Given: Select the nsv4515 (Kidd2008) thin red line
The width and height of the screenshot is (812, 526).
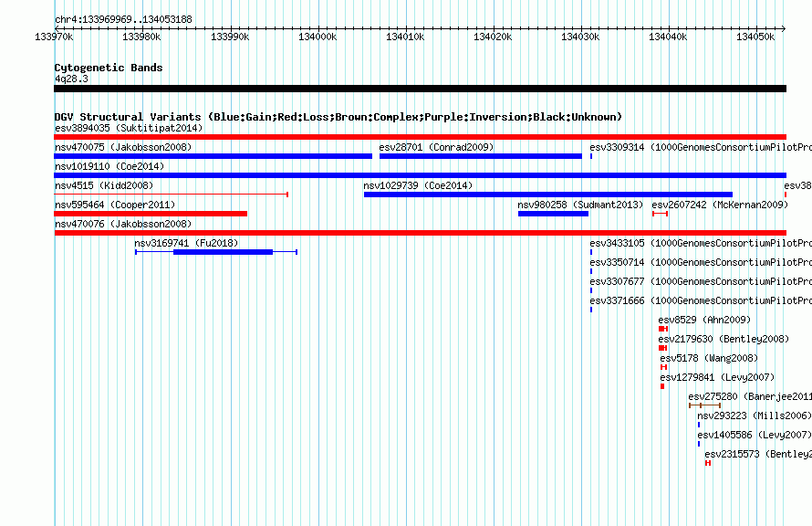Looking at the screenshot, I should pyautogui.click(x=171, y=195).
